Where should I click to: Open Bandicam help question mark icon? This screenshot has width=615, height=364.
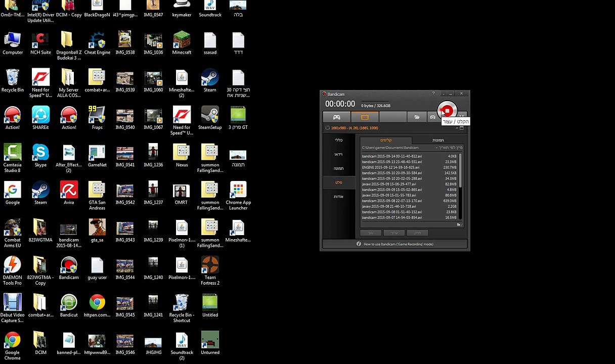433,94
